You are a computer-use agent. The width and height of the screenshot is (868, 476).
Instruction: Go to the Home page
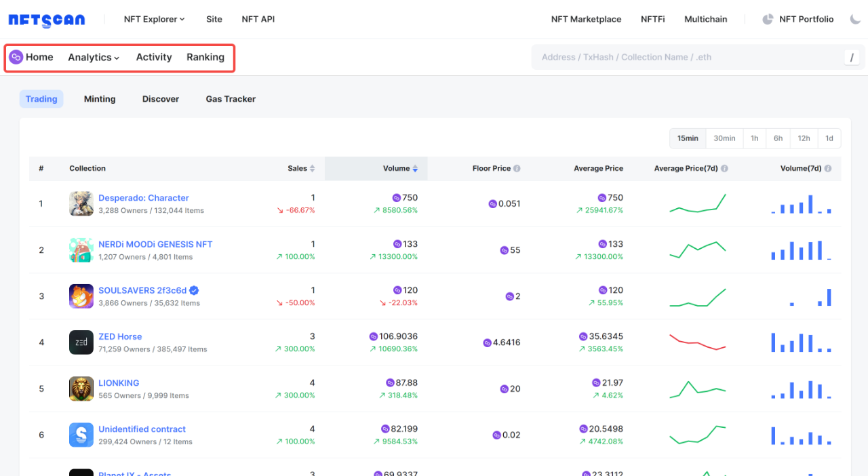39,57
